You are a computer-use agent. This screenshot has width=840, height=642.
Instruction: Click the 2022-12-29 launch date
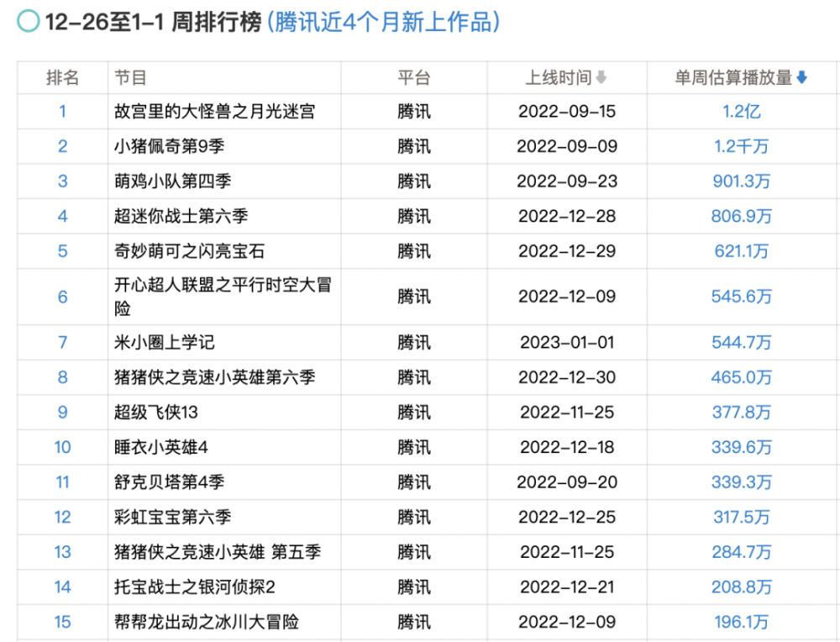(567, 250)
